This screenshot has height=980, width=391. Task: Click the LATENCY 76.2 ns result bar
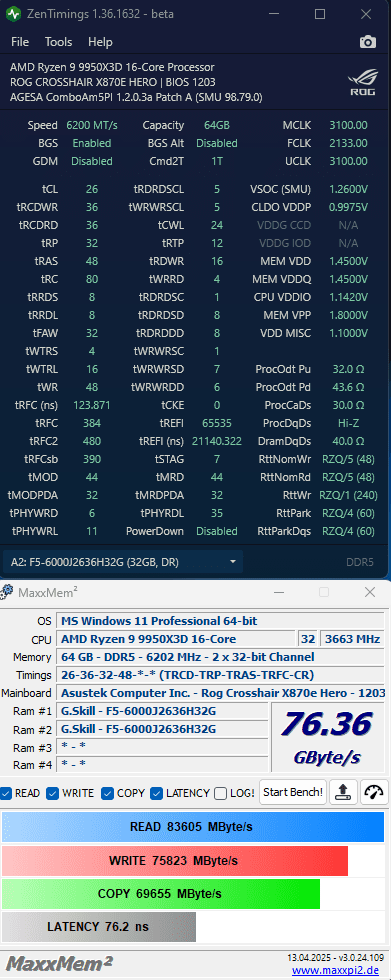[x=99, y=927]
